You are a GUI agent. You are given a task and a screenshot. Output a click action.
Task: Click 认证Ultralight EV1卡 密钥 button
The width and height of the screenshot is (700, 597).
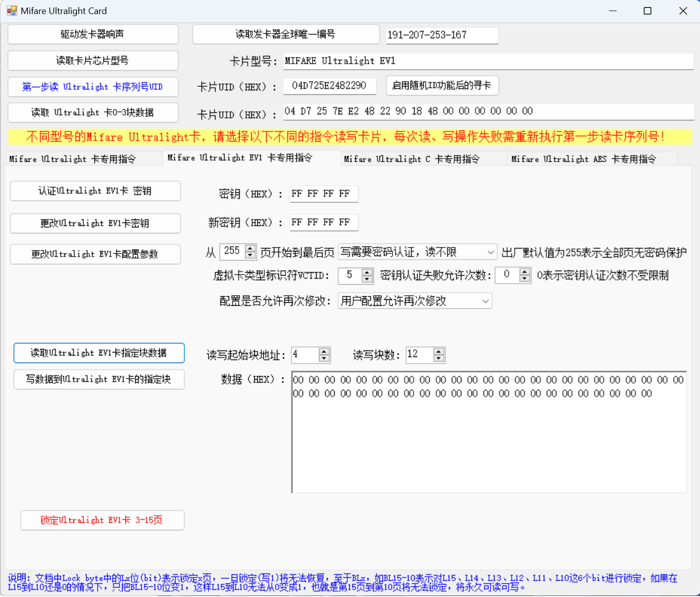point(95,191)
